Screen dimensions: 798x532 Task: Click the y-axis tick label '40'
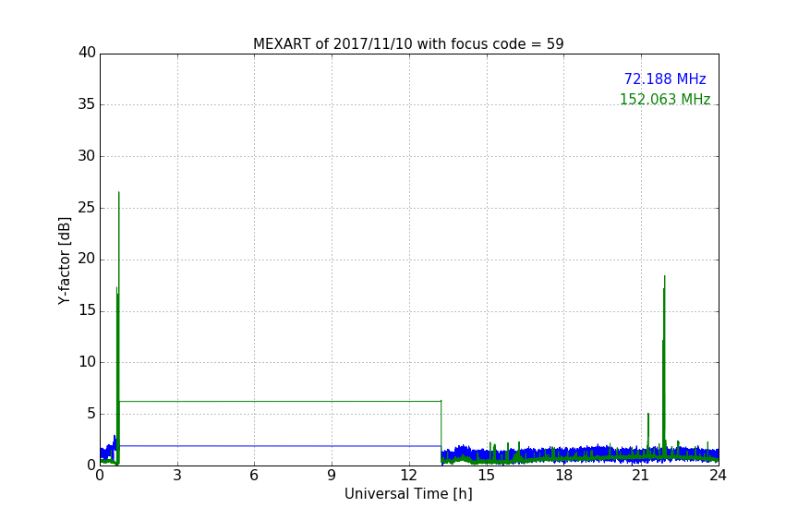coord(87,53)
